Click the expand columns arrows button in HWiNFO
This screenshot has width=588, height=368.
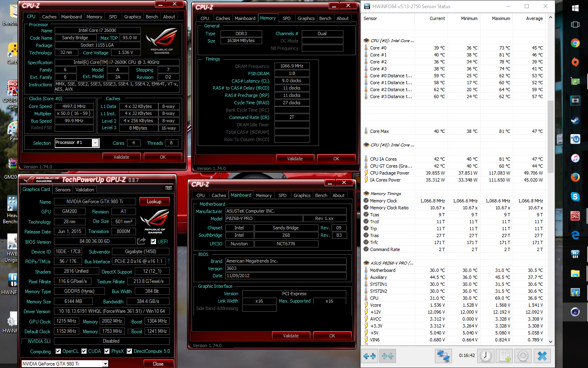(370, 356)
